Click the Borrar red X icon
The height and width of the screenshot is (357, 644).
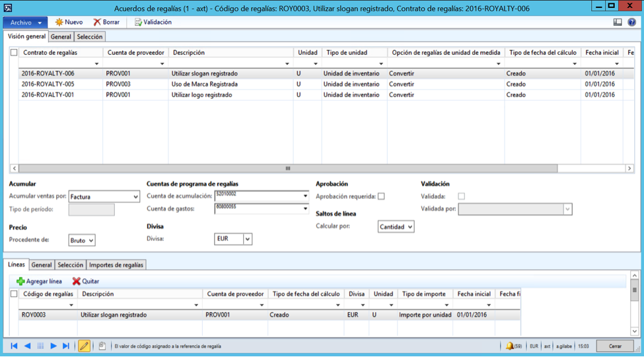pyautogui.click(x=97, y=22)
